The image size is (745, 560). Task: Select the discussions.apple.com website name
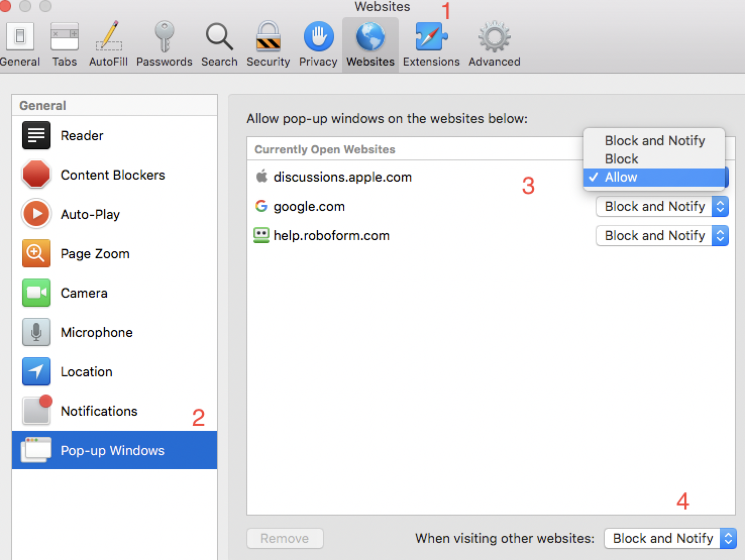343,177
